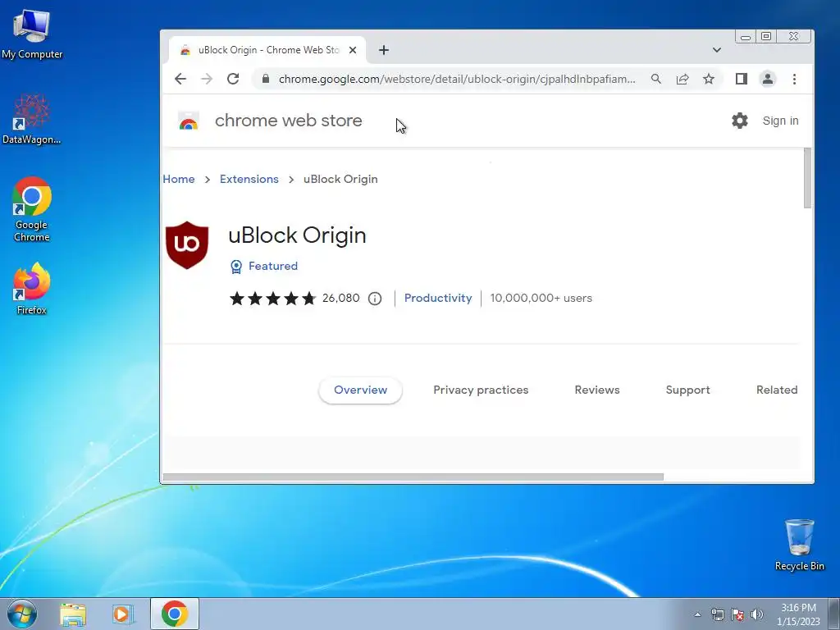The image size is (840, 630).
Task: Select the Overview tab
Action: coord(361,390)
